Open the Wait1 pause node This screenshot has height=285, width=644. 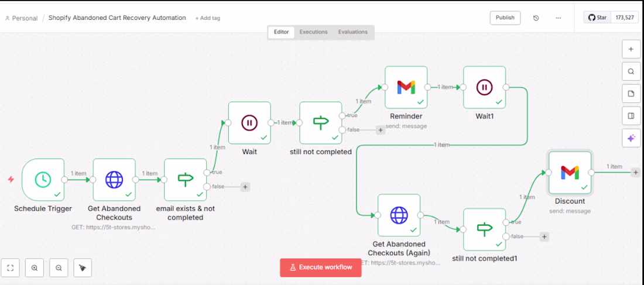pos(485,87)
